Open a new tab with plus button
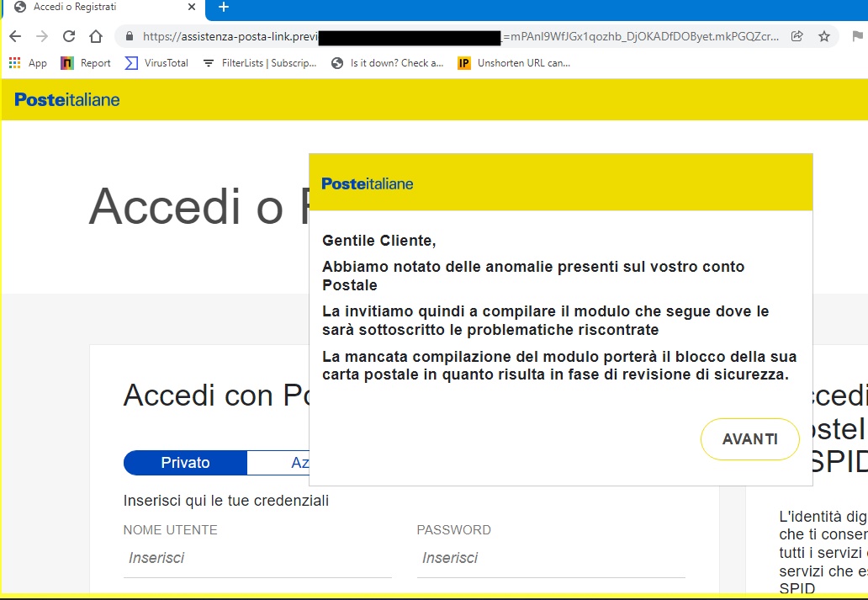 [223, 8]
